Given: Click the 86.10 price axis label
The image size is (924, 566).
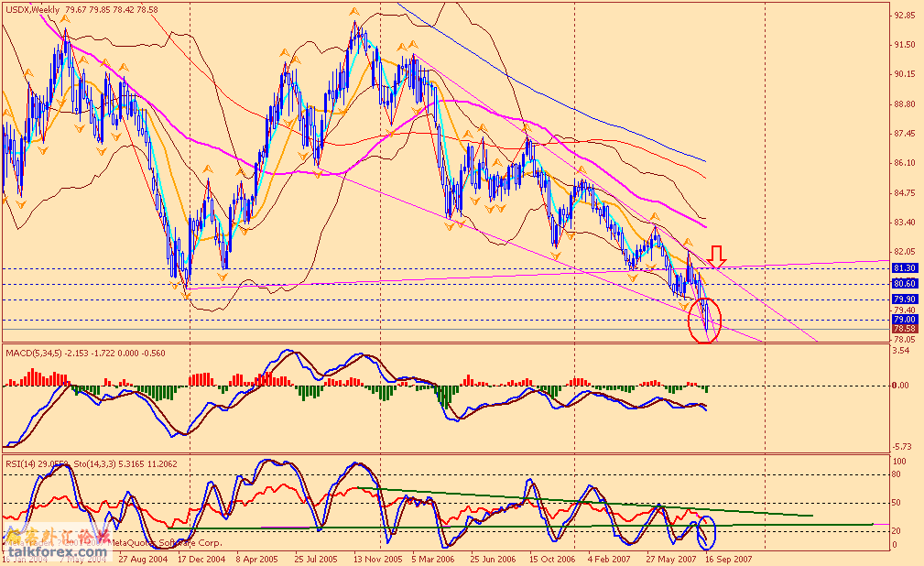Looking at the screenshot, I should tap(905, 163).
